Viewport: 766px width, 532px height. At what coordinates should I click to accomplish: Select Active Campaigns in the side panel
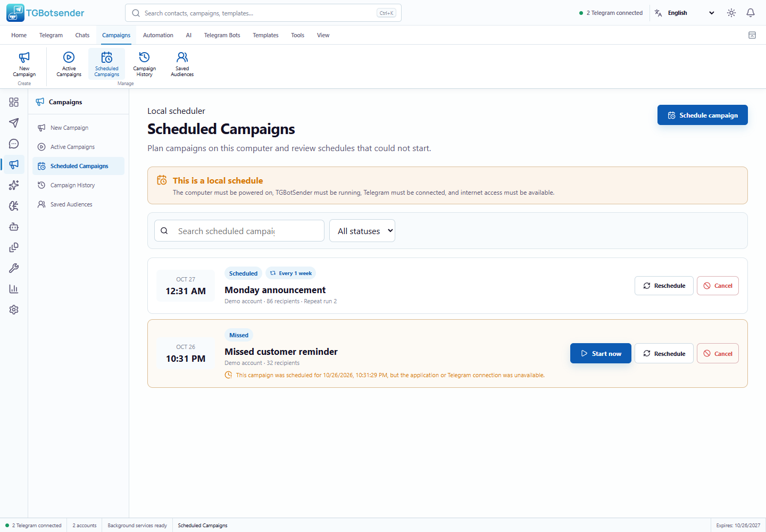(79, 147)
